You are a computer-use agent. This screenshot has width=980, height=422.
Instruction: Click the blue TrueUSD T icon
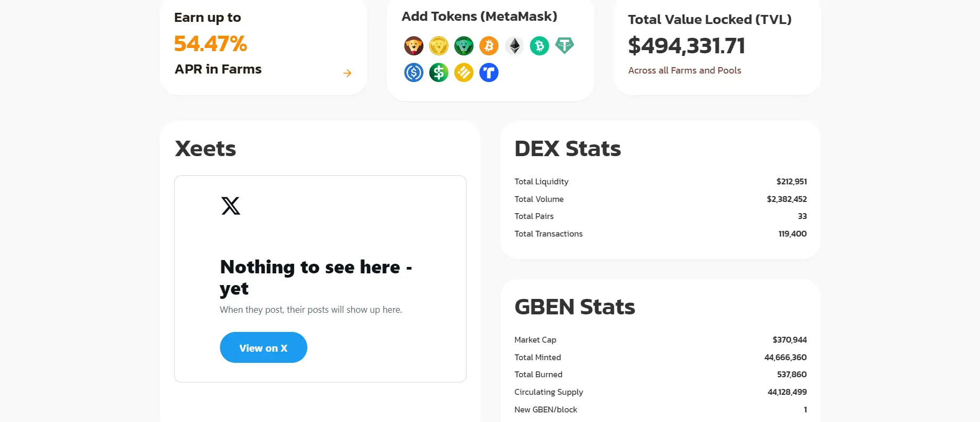(489, 72)
